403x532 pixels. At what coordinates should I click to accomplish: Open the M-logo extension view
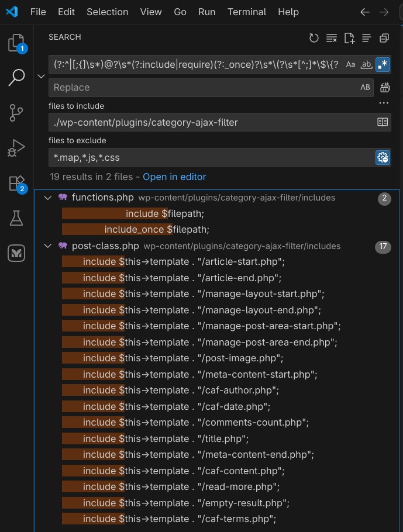[x=16, y=253]
